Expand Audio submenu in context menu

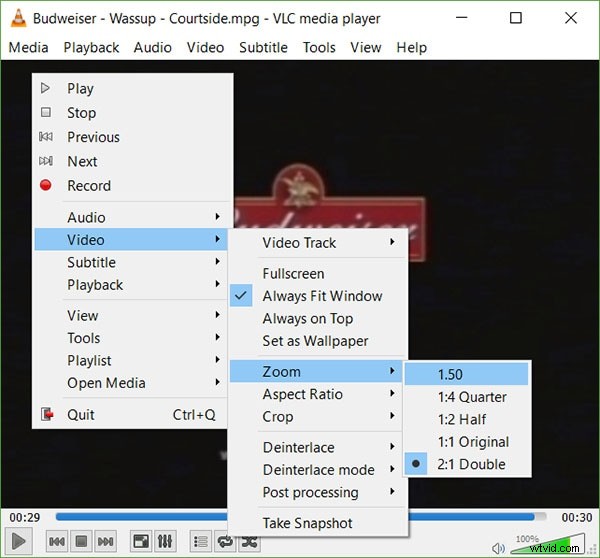point(131,217)
